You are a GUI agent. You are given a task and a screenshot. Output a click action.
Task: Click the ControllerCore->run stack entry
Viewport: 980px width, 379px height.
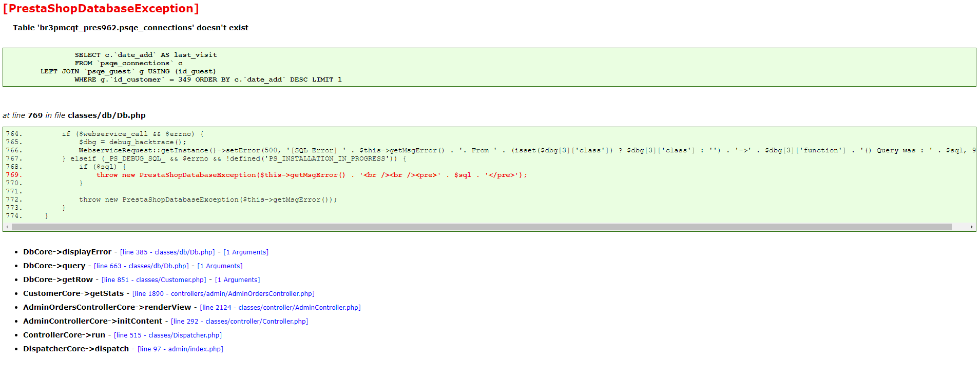click(x=64, y=335)
